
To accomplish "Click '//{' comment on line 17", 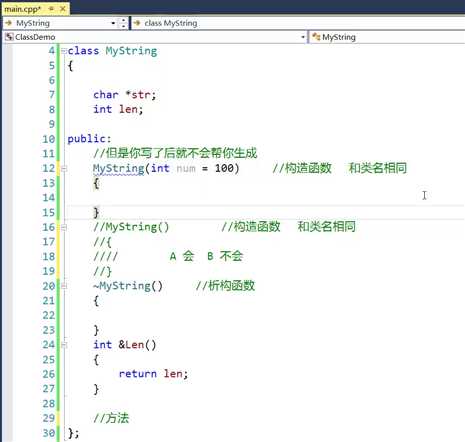I will [x=102, y=242].
